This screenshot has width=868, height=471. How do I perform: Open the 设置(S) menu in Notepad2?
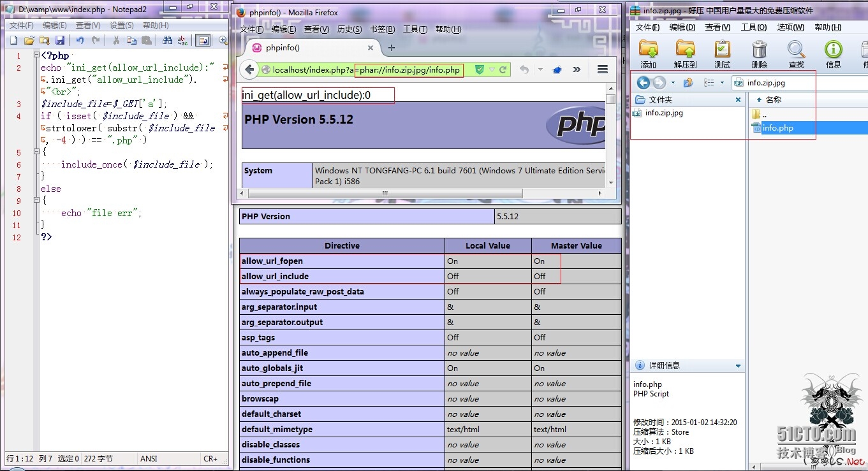(121, 25)
